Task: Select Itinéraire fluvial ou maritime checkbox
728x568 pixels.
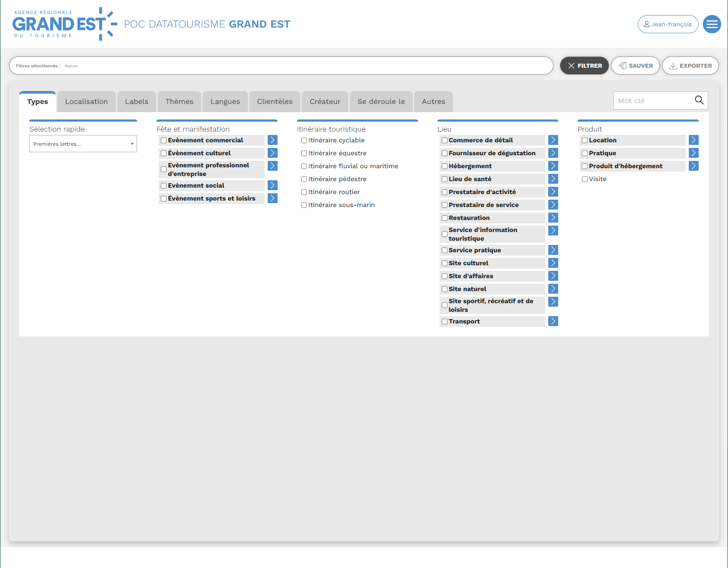Action: click(x=304, y=166)
